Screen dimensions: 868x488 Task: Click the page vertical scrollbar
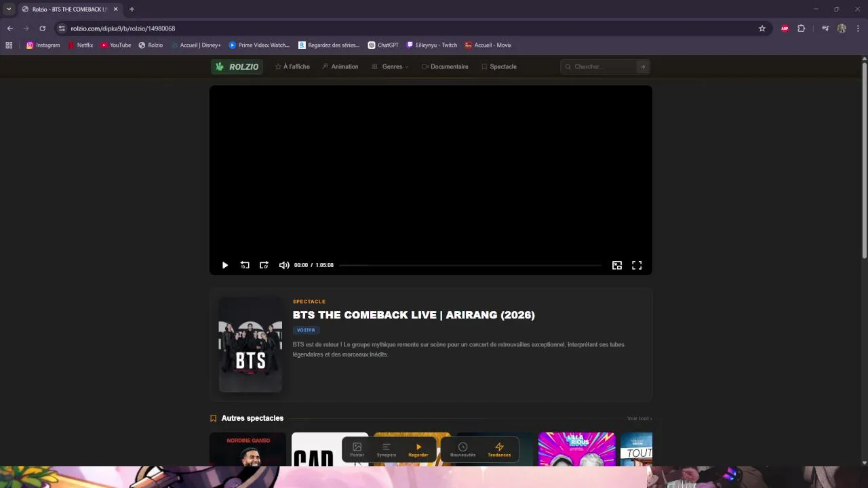pos(864,160)
